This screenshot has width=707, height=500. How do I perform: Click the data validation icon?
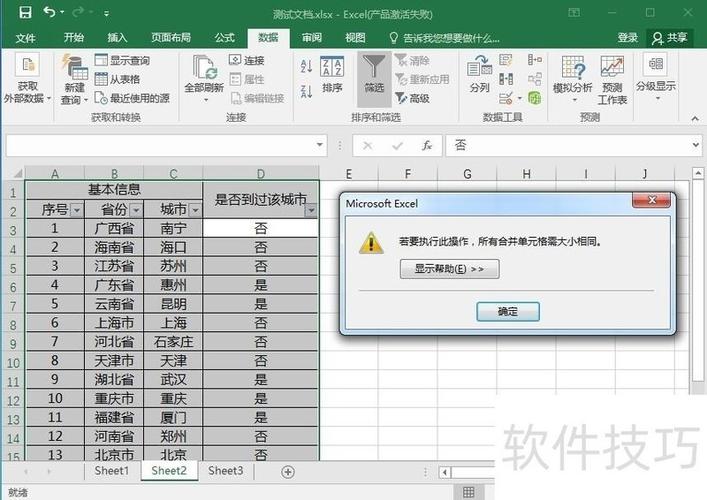[506, 98]
